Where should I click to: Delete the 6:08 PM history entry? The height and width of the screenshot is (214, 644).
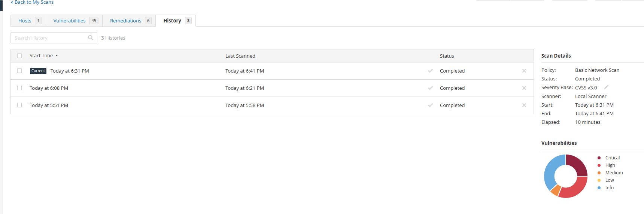tap(524, 88)
